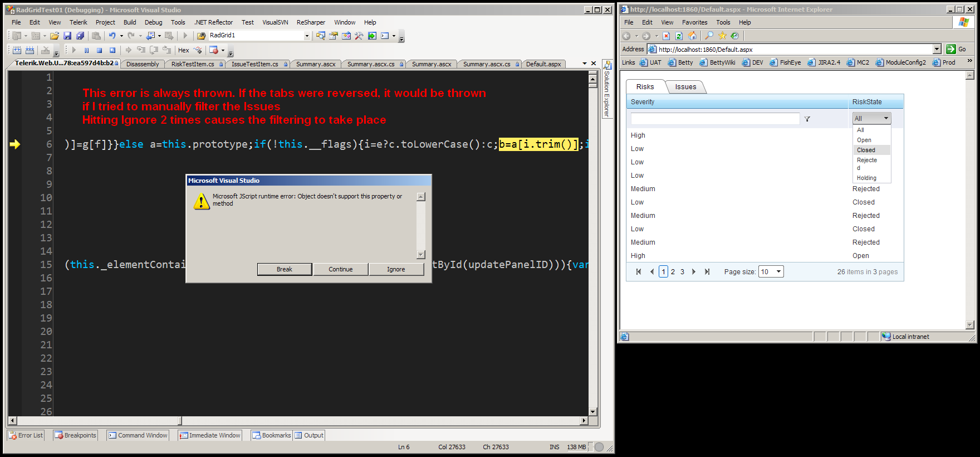Open the IE Back button history dropdown
The image size is (980, 457).
pyautogui.click(x=636, y=36)
